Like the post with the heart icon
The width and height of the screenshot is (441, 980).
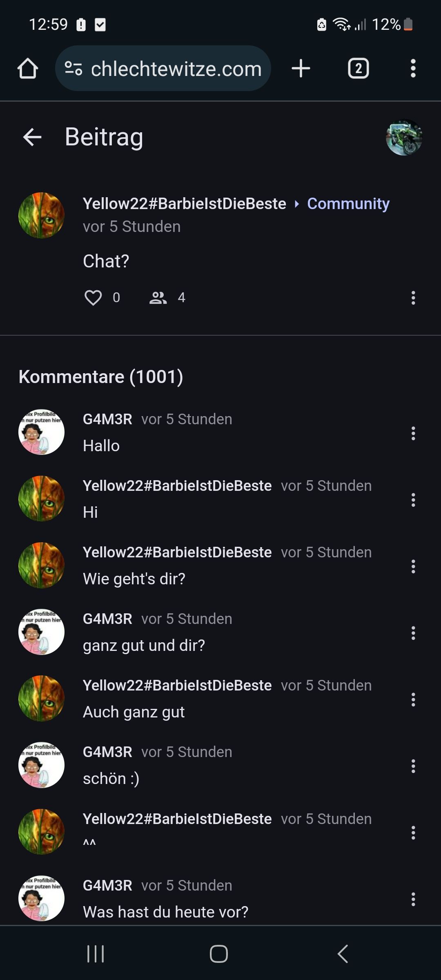[x=93, y=298]
